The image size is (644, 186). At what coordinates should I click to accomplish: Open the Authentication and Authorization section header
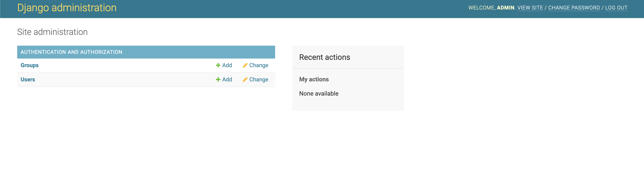point(71,52)
